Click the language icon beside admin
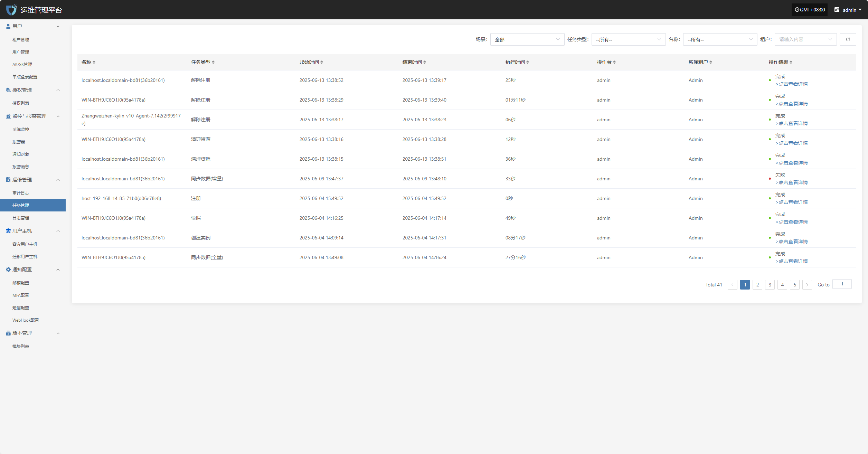The height and width of the screenshot is (454, 868). [837, 10]
